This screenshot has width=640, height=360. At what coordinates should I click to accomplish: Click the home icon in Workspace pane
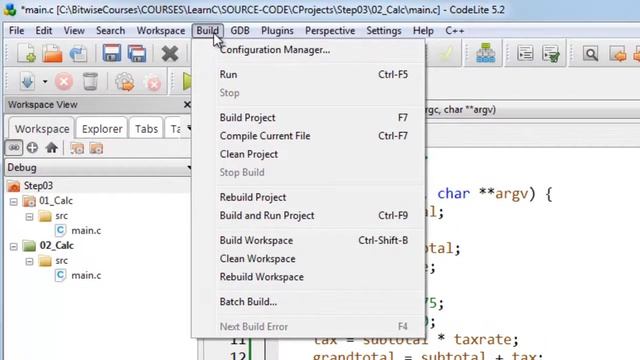pyautogui.click(x=51, y=148)
